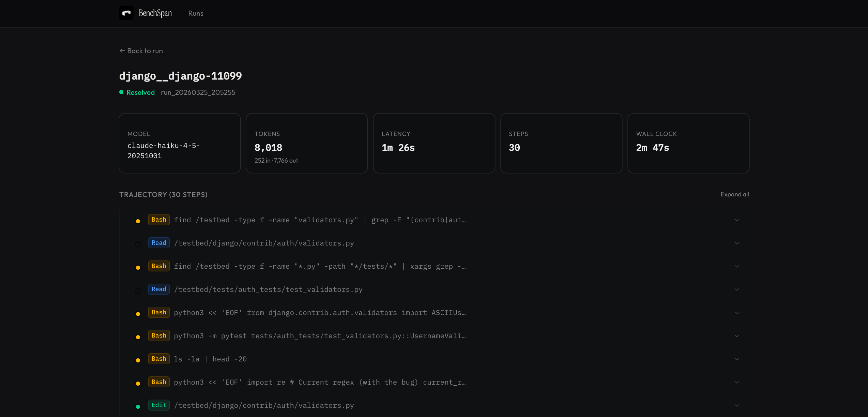Click the Bash badge on pytest step

click(x=159, y=336)
